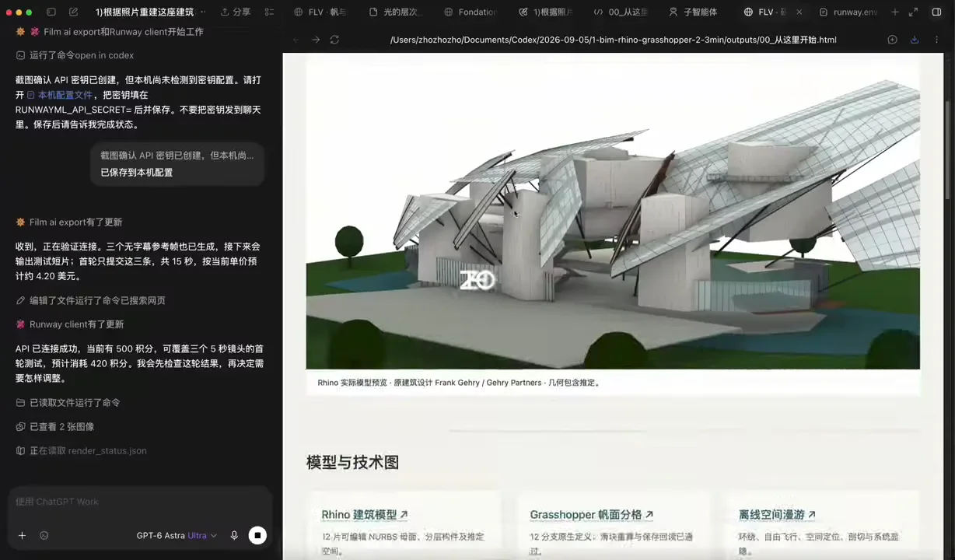This screenshot has height=560, width=955.
Task: Toggle the sidebar panel icon in the title bar
Action: tap(51, 12)
